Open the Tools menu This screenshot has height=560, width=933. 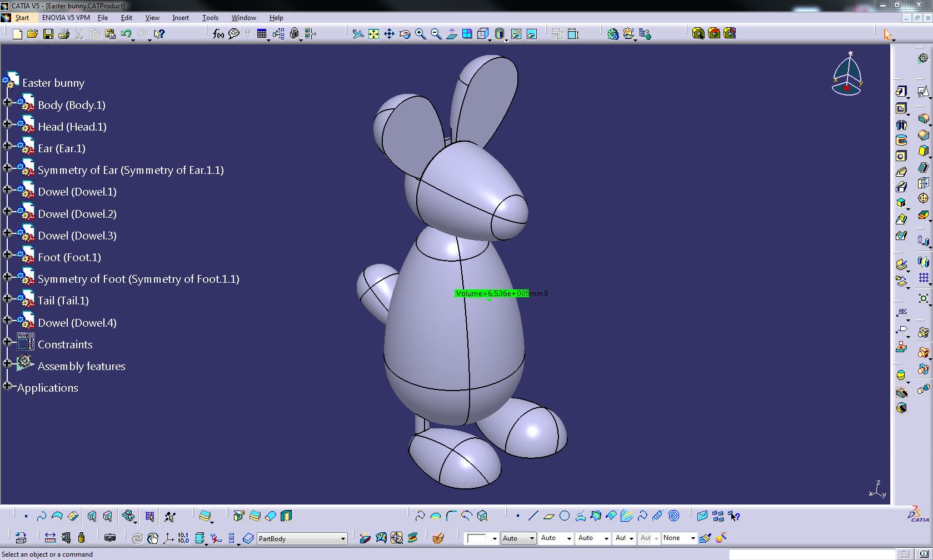tap(210, 18)
